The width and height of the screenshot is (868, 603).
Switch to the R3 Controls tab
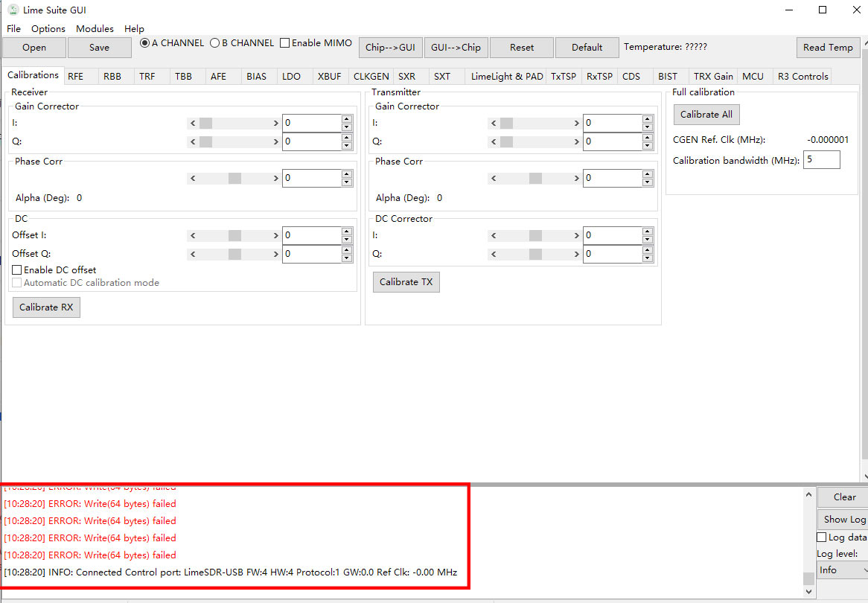802,77
